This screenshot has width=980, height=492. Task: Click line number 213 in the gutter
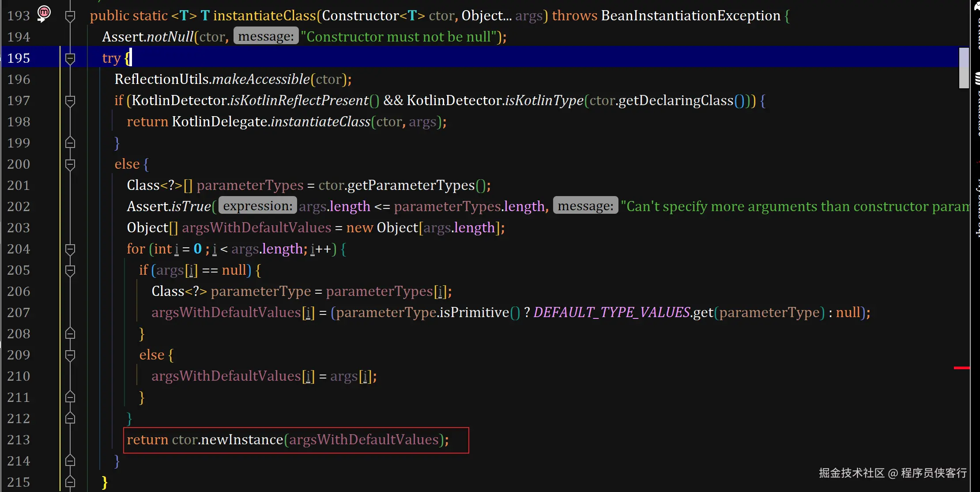19,440
